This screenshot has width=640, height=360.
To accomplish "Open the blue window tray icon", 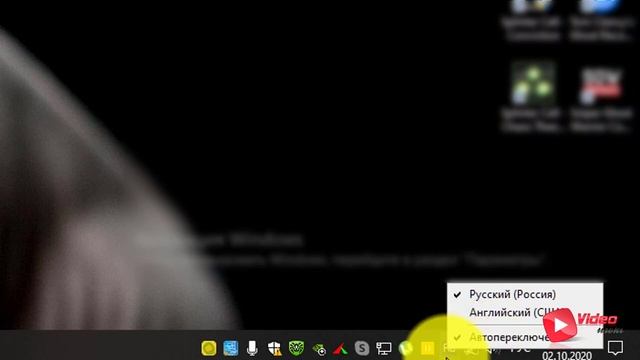I will 231,348.
